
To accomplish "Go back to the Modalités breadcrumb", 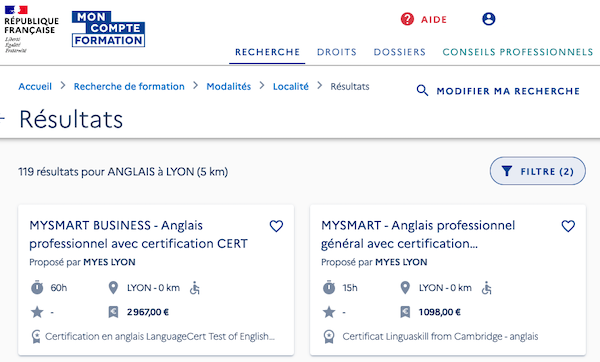I will [228, 86].
